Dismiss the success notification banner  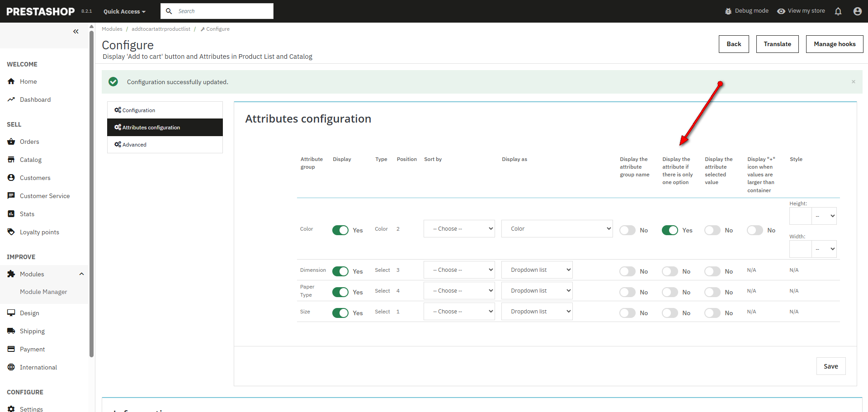coord(853,82)
